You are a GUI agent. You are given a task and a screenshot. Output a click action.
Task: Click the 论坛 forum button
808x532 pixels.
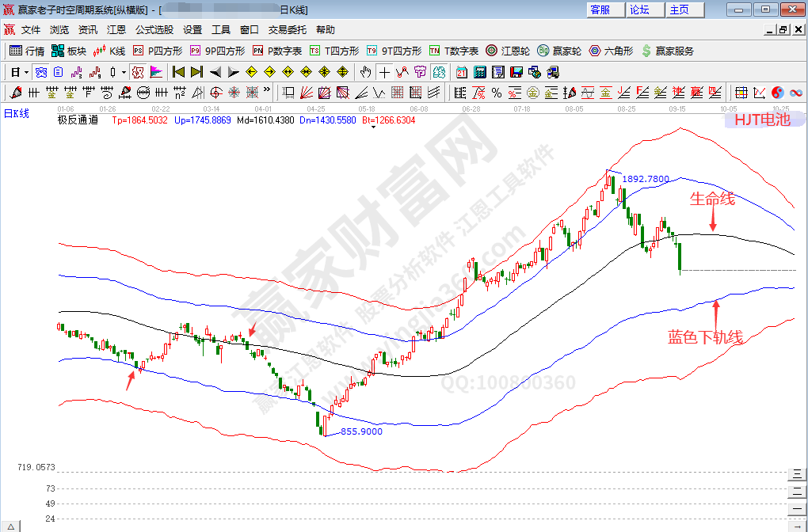(x=639, y=9)
